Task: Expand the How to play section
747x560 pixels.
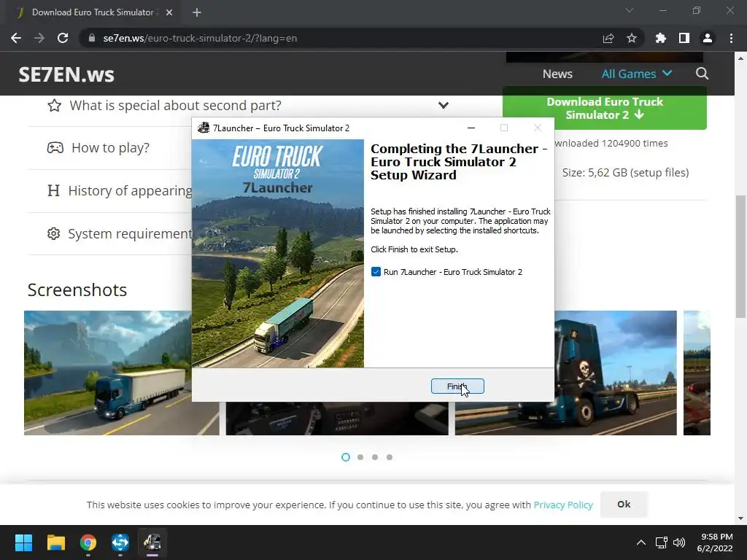Action: [111, 147]
